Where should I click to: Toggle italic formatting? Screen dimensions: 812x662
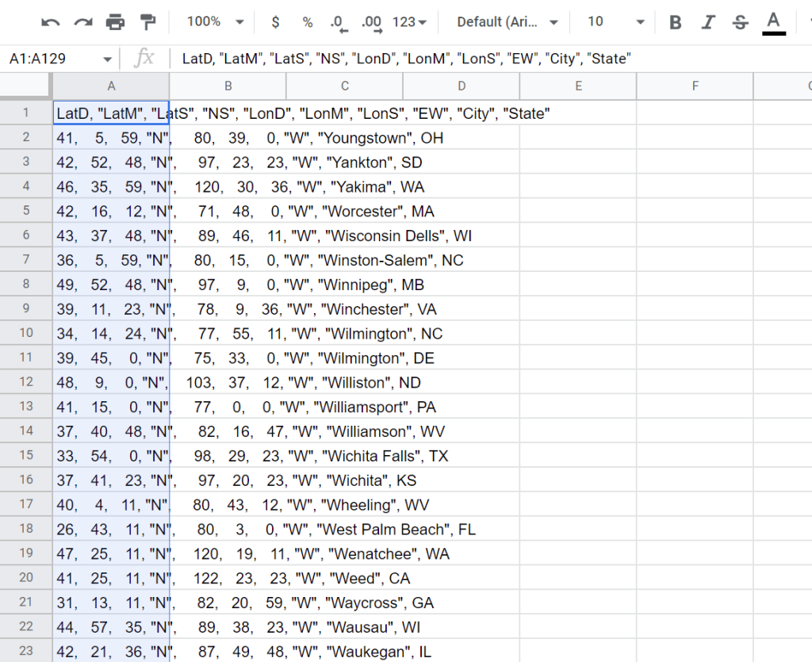pos(707,22)
